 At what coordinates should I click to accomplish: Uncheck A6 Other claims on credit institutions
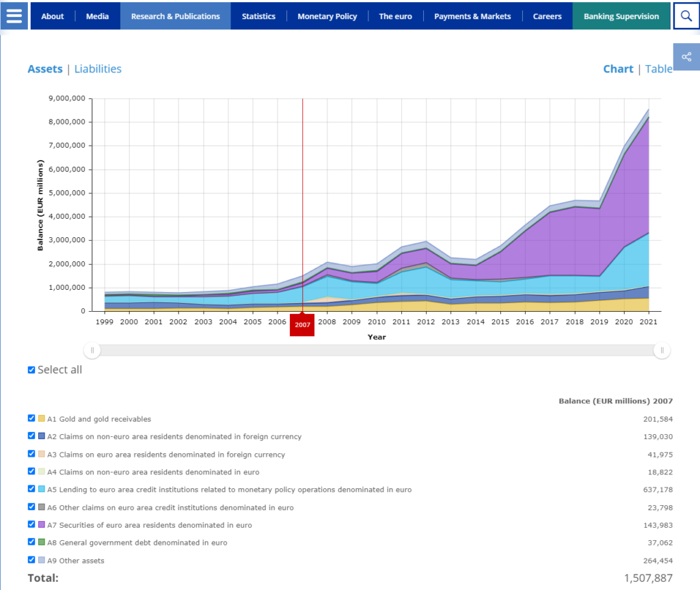31,507
